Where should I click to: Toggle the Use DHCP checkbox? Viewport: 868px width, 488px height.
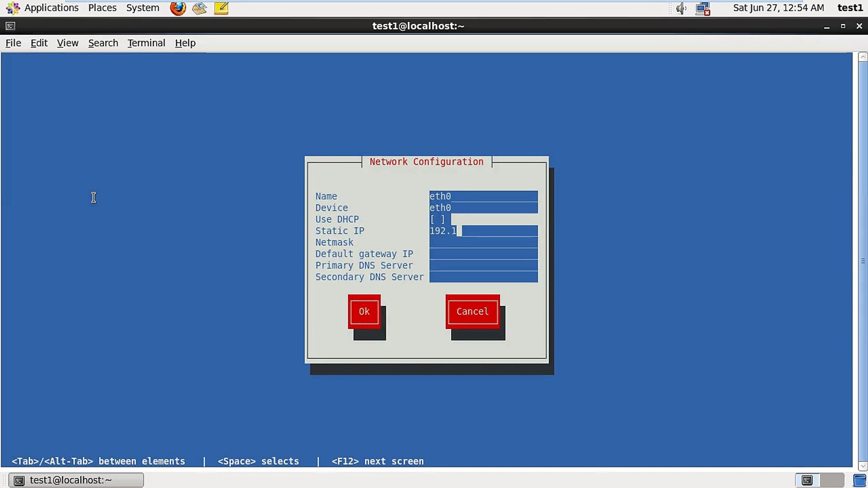(x=437, y=220)
